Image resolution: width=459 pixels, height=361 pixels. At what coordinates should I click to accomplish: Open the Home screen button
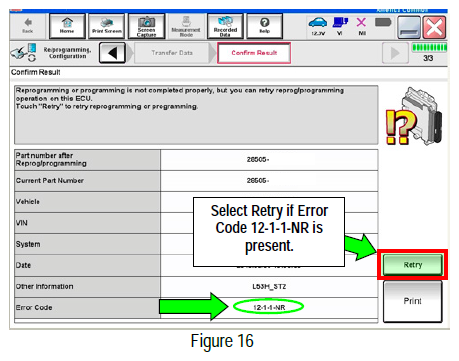67,26
